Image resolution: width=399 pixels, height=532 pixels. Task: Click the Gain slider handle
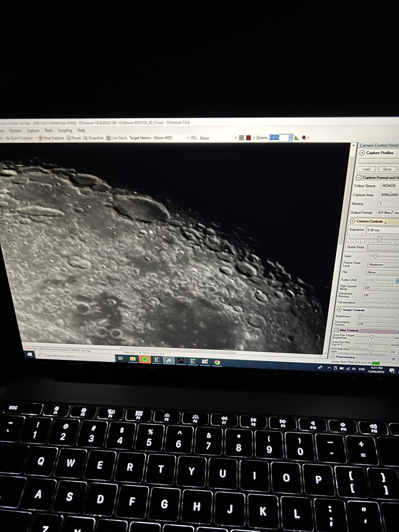376,256
